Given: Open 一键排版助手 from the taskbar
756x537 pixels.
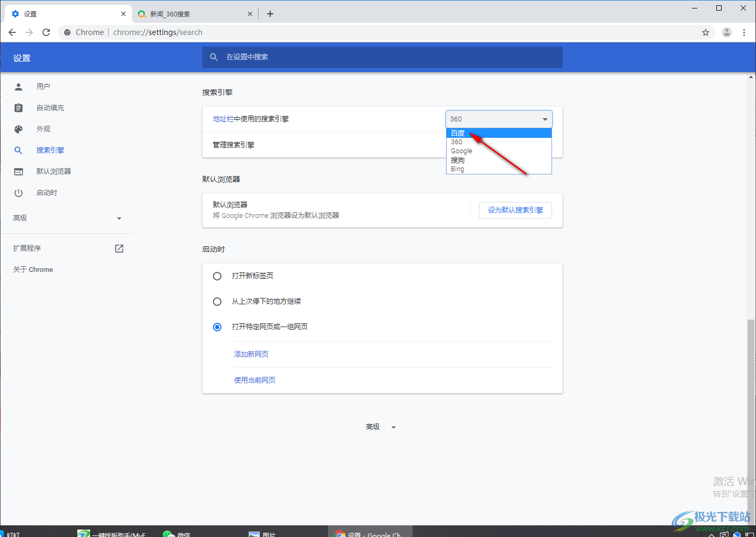Looking at the screenshot, I should point(111,533).
